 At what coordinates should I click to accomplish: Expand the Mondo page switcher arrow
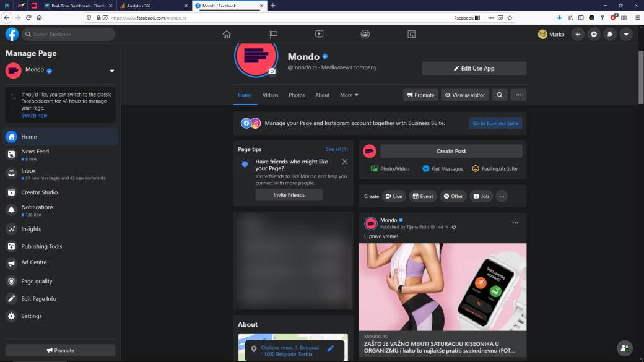tap(112, 71)
